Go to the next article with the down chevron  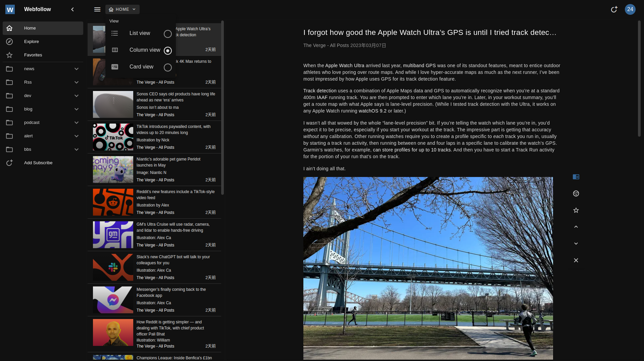[576, 244]
